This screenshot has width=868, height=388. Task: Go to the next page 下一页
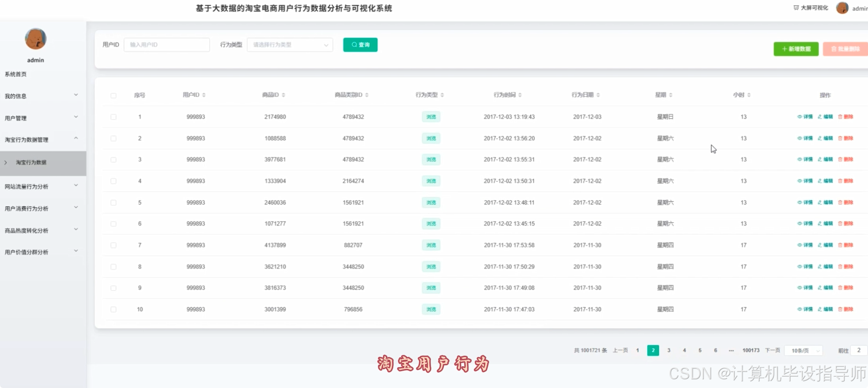tap(772, 350)
